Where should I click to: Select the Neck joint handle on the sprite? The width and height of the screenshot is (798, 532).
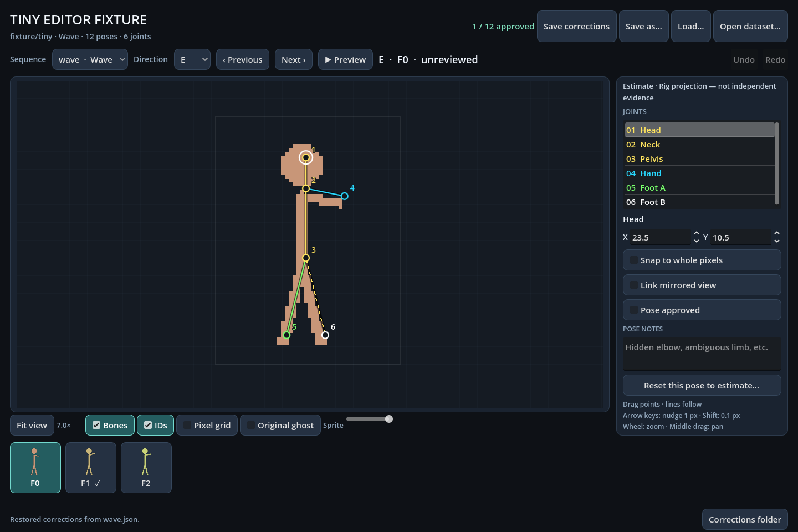pos(306,188)
